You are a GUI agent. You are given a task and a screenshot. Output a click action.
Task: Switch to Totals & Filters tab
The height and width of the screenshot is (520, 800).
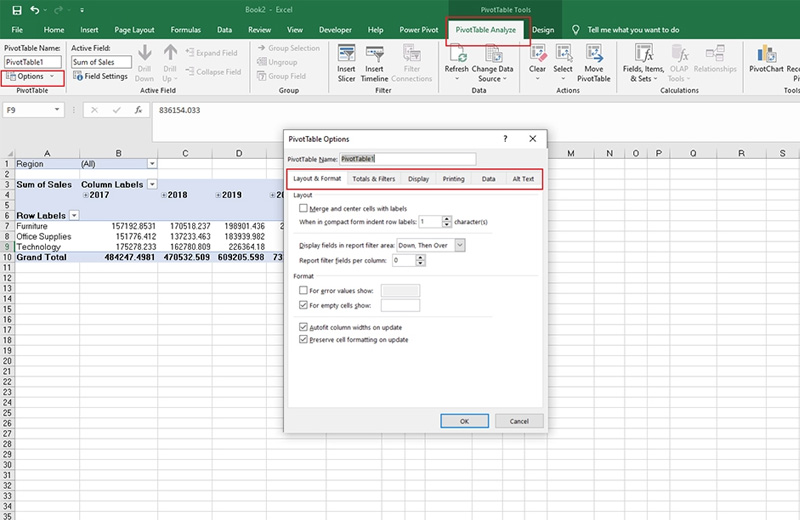click(373, 179)
